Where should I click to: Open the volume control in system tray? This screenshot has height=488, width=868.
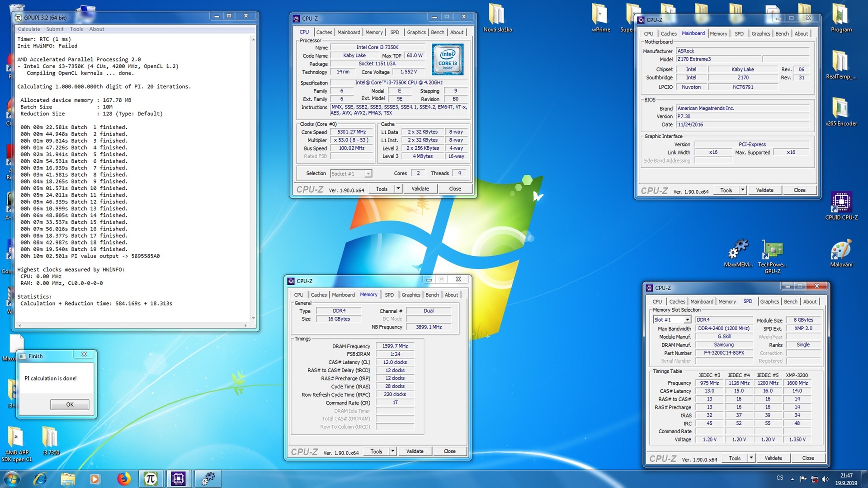tap(826, 479)
